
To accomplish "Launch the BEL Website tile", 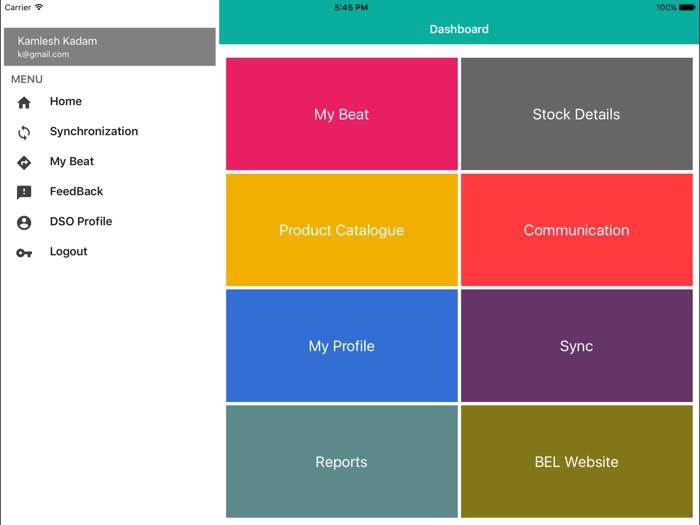I will pos(576,462).
